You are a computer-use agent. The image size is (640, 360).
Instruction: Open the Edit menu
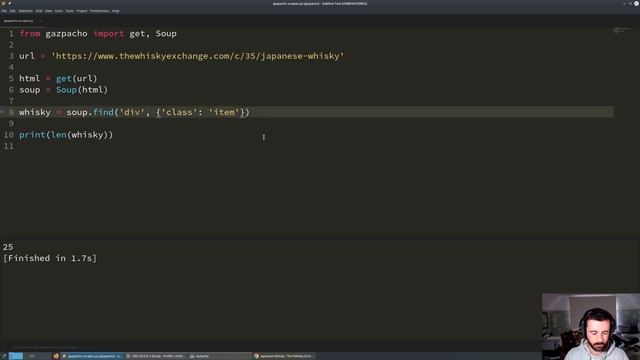point(12,11)
